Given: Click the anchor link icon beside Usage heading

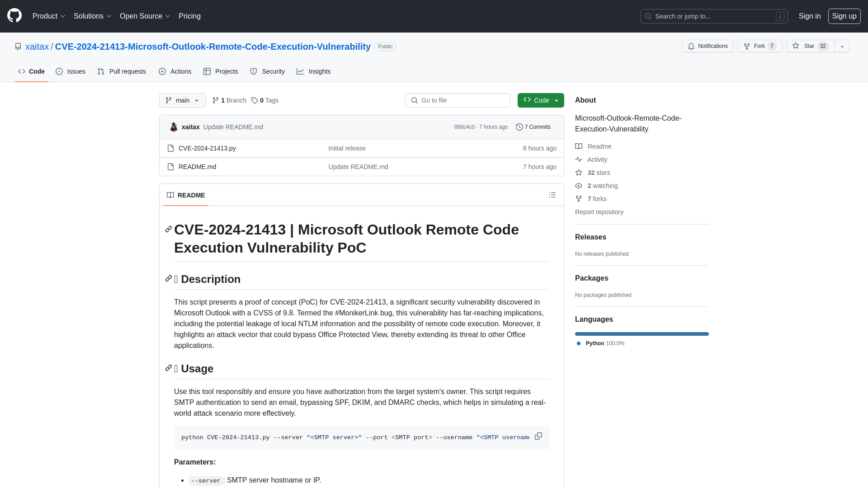Looking at the screenshot, I should click(x=169, y=368).
